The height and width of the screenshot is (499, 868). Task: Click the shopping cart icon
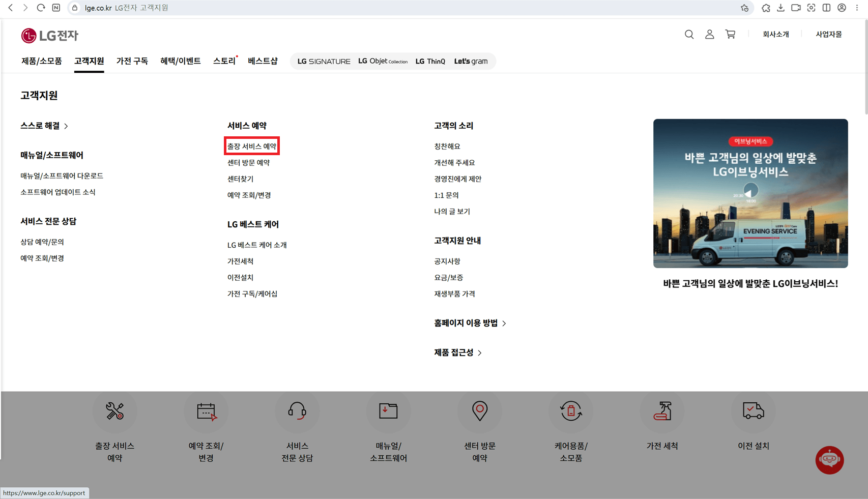click(x=730, y=35)
